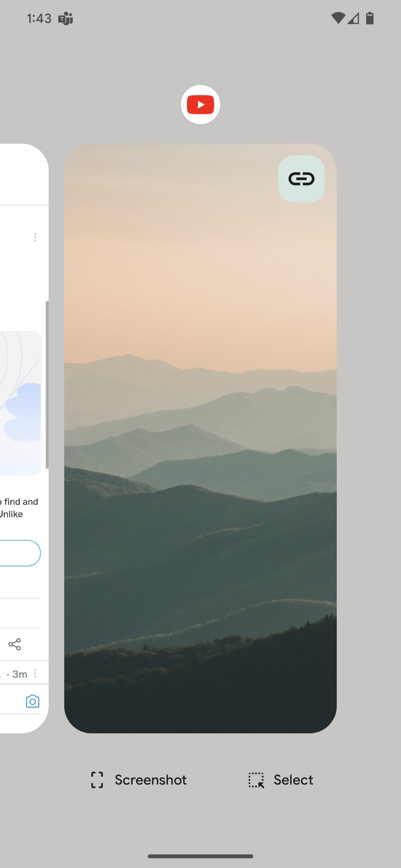Tap the 1:43 clock in the status bar
401x868 pixels.
coord(39,18)
